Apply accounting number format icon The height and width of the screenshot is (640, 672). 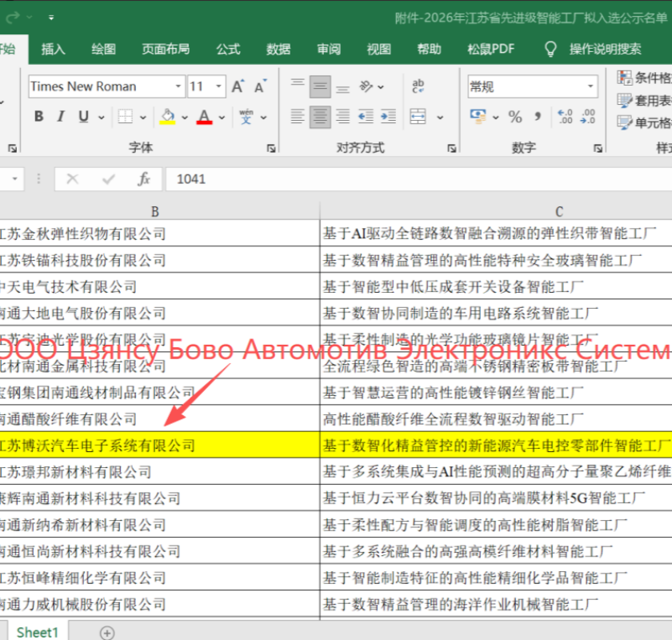[478, 117]
